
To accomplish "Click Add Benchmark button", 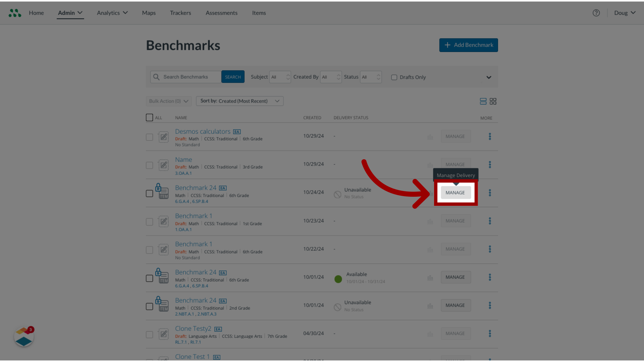I will [468, 45].
